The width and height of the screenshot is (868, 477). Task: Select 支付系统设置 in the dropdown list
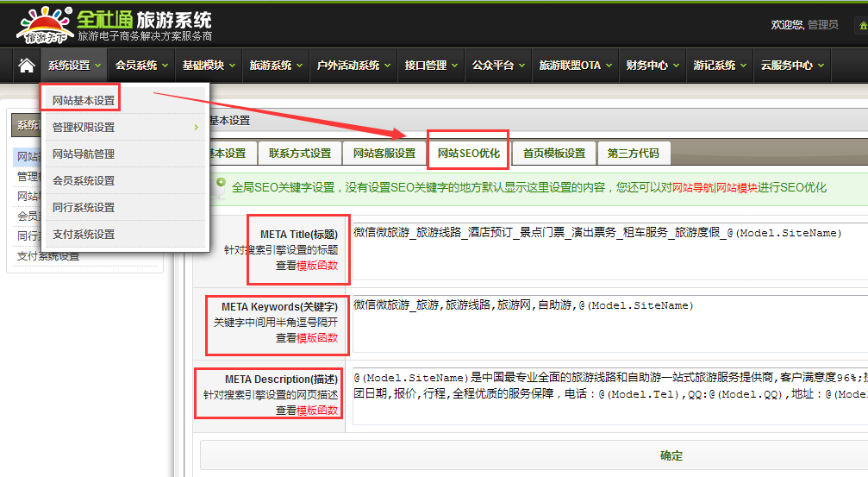tap(84, 235)
